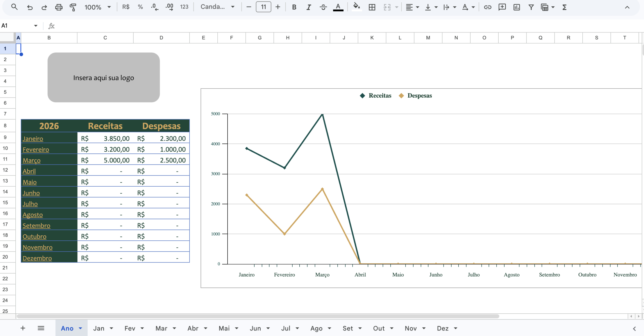Screen dimensions: 644x336
Task: Click the font size input box
Action: [x=263, y=7]
